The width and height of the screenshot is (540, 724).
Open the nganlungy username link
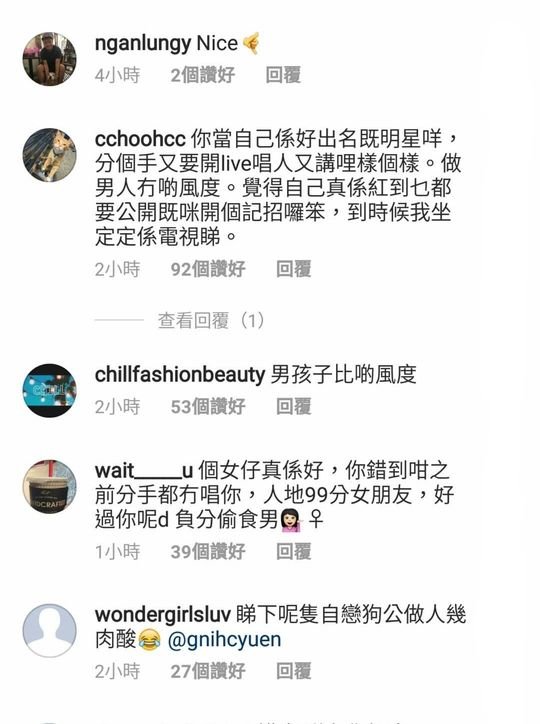143,44
